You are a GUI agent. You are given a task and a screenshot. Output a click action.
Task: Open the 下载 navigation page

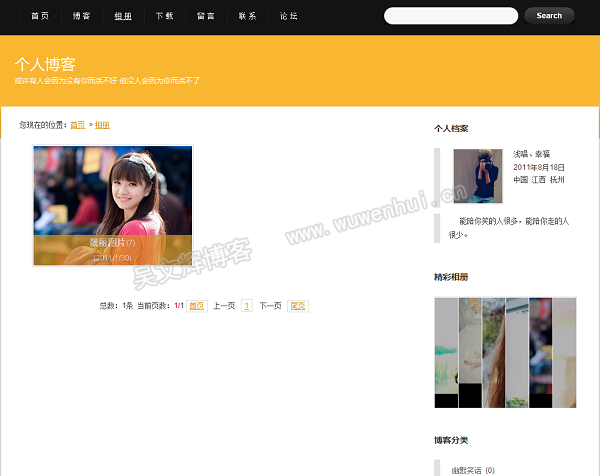pyautogui.click(x=164, y=16)
